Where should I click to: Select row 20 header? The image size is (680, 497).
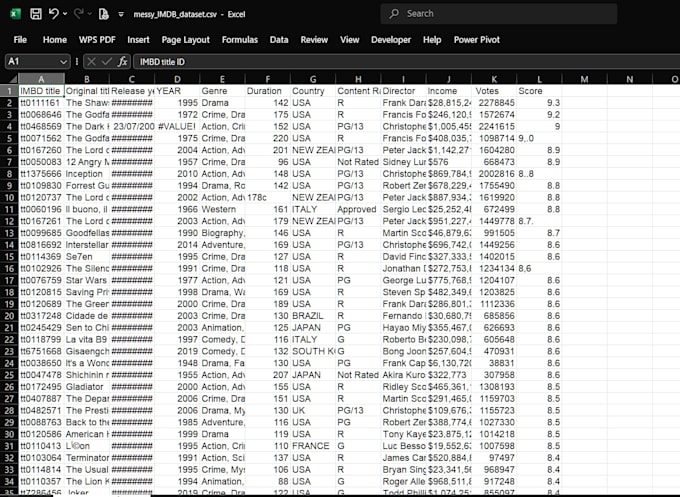tap(9, 316)
